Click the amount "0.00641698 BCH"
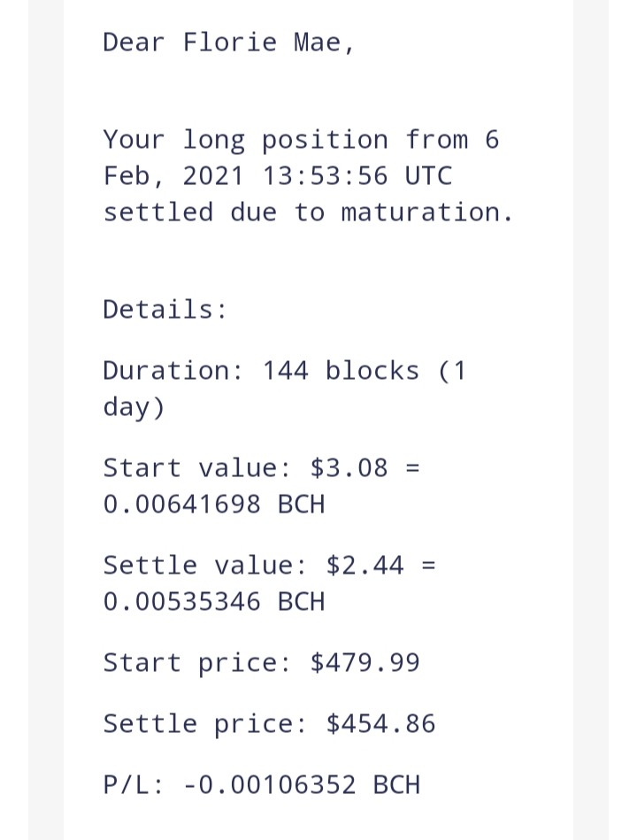637x840 pixels. click(x=214, y=505)
